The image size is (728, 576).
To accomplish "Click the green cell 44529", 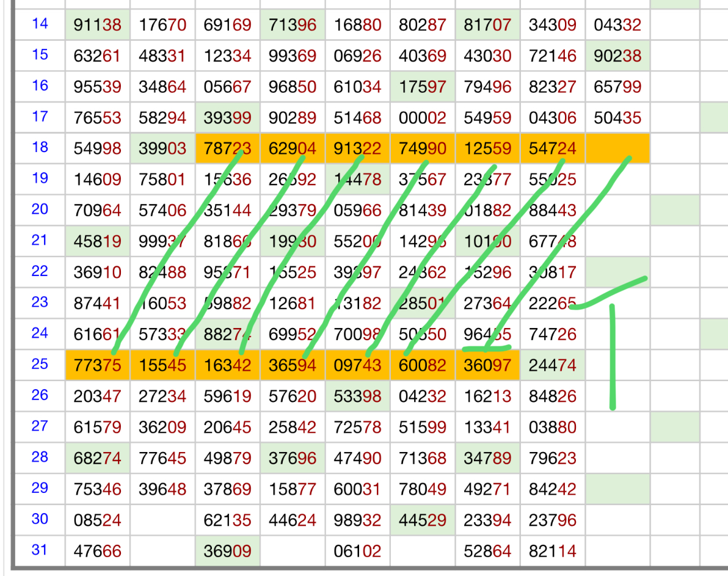I will pos(423,519).
